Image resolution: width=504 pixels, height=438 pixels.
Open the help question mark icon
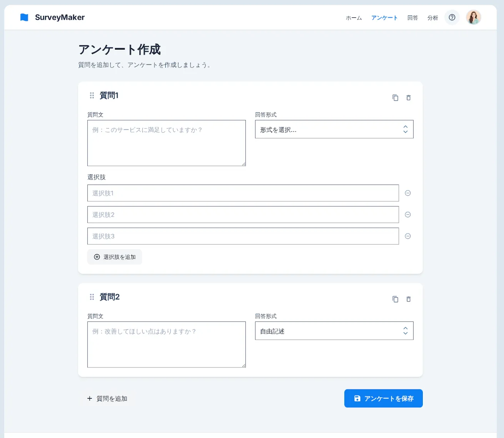(x=452, y=17)
